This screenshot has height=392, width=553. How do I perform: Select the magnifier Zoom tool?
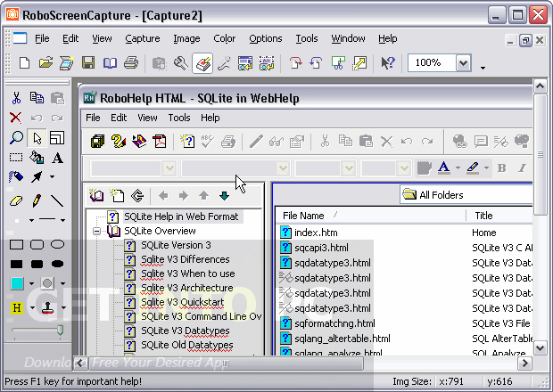[16, 138]
